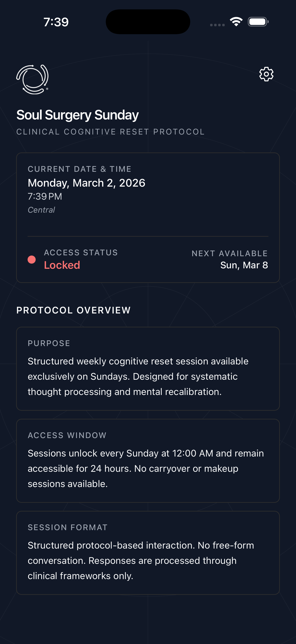Tap the Access Status label
This screenshot has height=644, width=296.
click(x=81, y=252)
